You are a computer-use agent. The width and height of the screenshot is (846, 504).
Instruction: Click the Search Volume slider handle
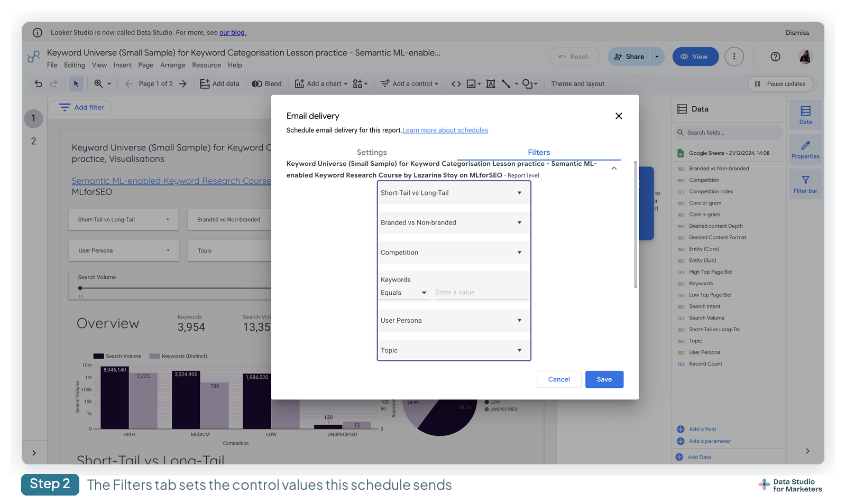click(80, 288)
